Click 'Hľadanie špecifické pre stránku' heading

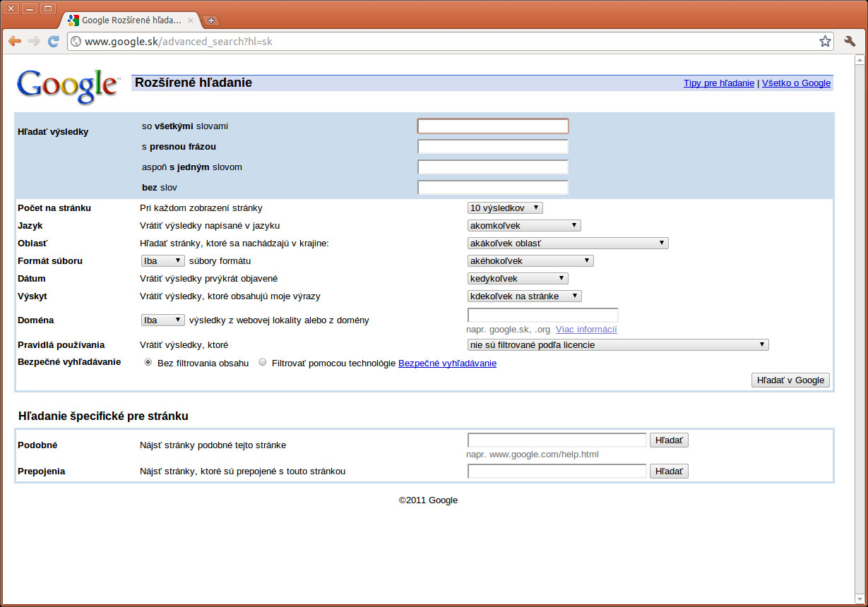click(x=103, y=416)
